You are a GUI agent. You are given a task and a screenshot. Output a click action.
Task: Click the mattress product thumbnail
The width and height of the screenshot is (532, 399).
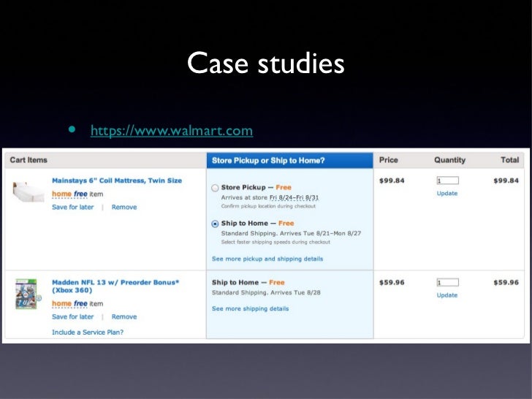[28, 191]
